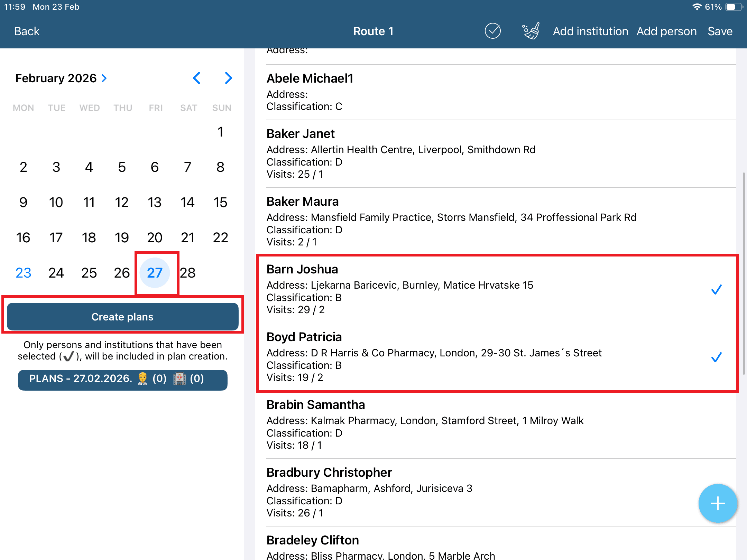Image resolution: width=747 pixels, height=560 pixels.
Task: Expand February 2026 month picker
Action: click(61, 78)
